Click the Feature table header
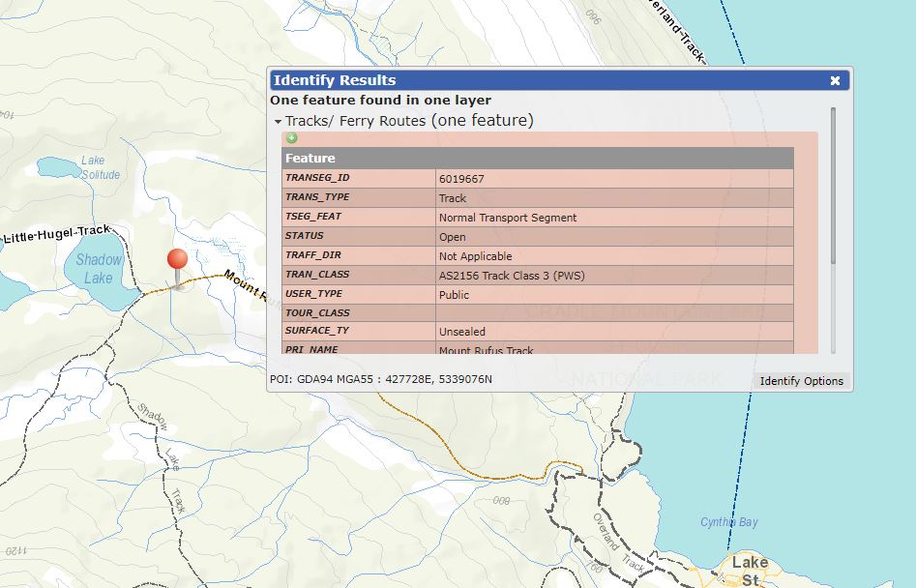 pyautogui.click(x=538, y=159)
